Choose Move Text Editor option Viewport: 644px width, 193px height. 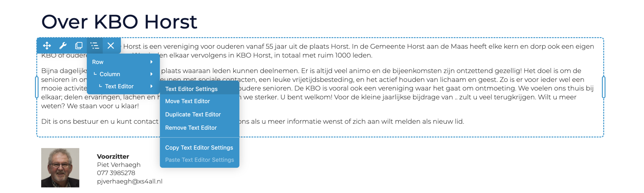coord(199,101)
